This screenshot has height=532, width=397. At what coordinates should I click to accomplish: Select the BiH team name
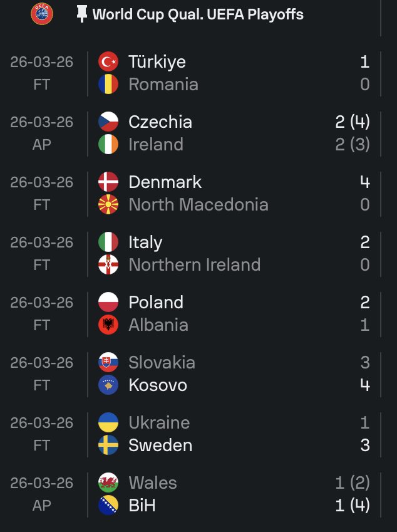coord(142,505)
